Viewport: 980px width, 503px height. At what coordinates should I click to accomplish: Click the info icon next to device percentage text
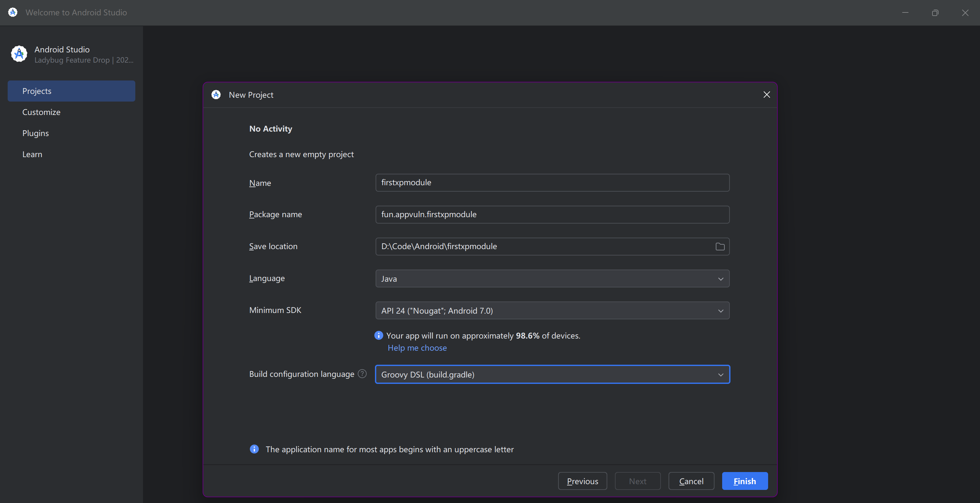click(378, 335)
